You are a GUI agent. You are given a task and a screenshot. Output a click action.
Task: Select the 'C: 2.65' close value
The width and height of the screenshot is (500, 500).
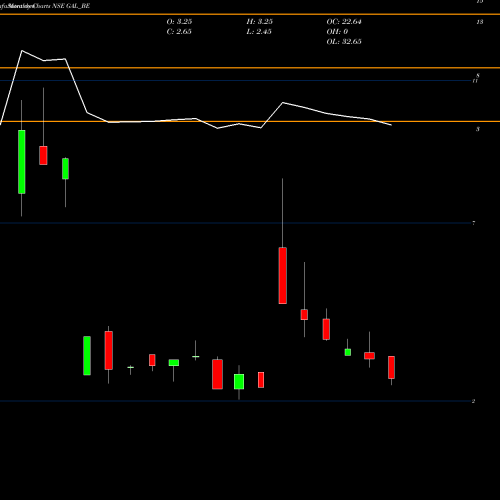[179, 32]
